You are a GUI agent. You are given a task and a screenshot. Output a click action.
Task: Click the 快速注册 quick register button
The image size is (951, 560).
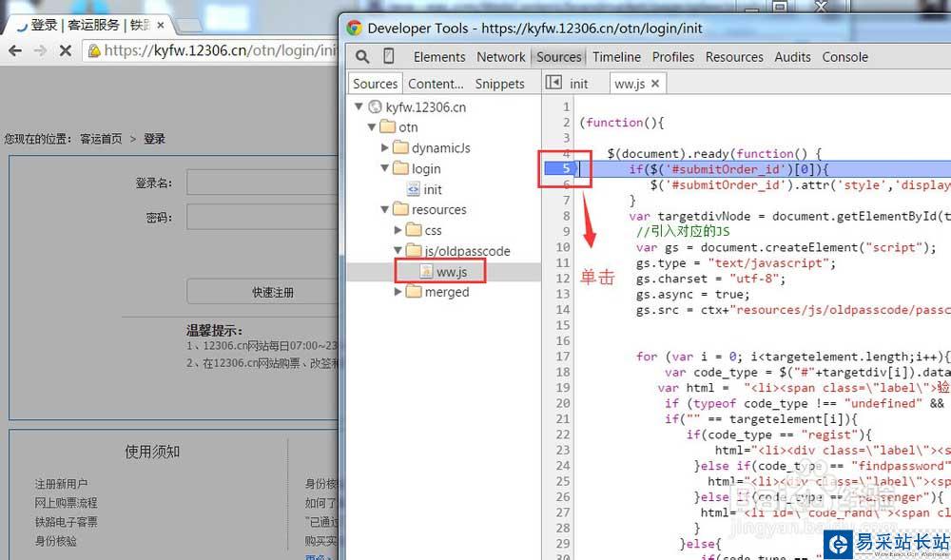click(x=262, y=292)
